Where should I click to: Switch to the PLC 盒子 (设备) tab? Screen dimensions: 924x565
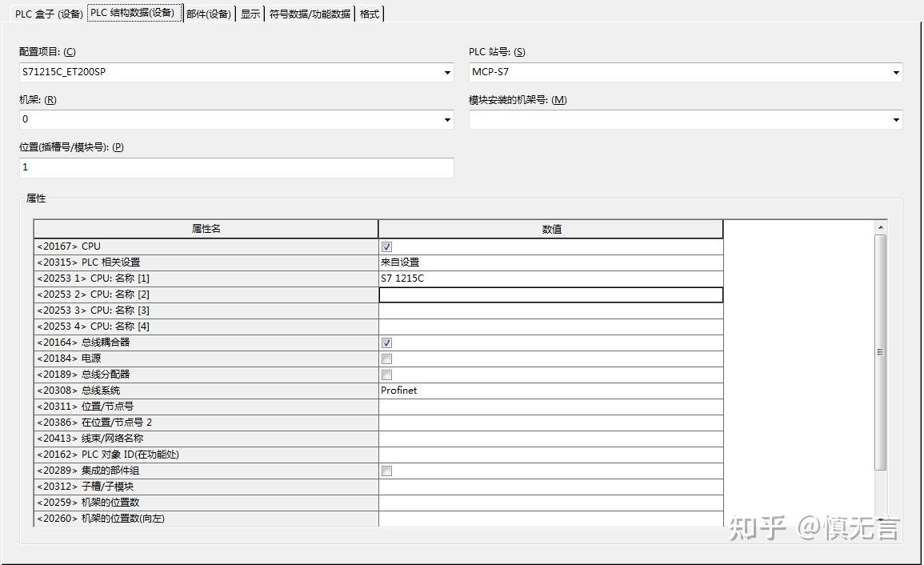(49, 14)
